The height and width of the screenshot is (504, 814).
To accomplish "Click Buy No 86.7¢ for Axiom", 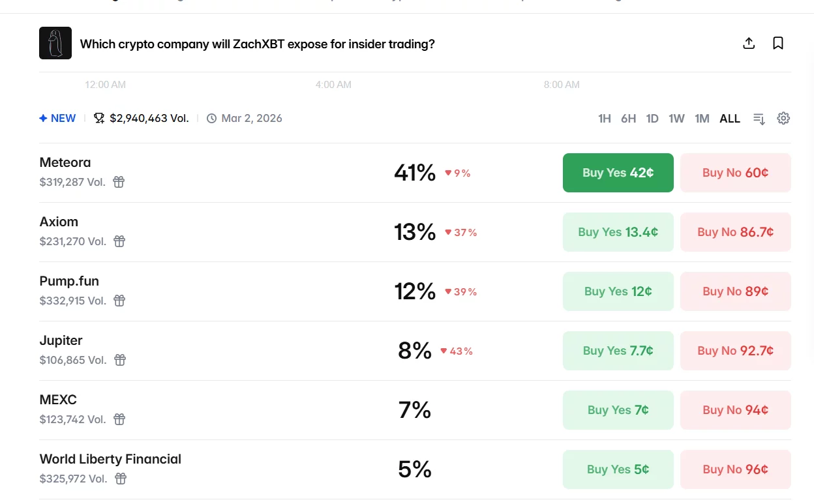I will point(735,232).
